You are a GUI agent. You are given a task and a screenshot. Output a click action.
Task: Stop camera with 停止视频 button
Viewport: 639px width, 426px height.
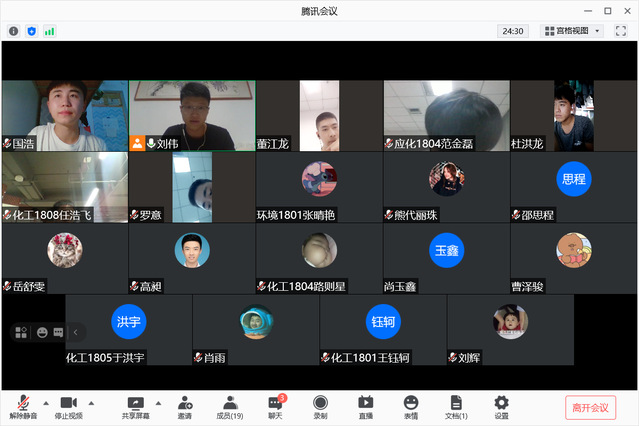click(68, 405)
